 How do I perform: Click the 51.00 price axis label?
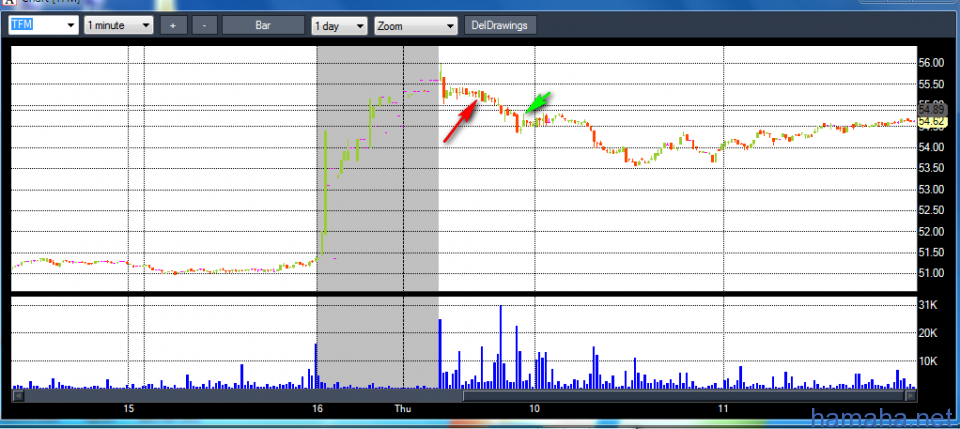(x=931, y=273)
